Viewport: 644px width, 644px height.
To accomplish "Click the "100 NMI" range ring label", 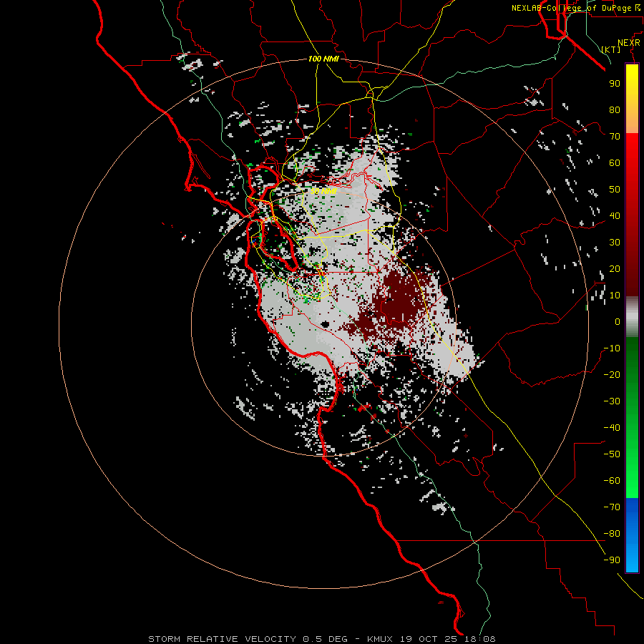I will pyautogui.click(x=323, y=59).
